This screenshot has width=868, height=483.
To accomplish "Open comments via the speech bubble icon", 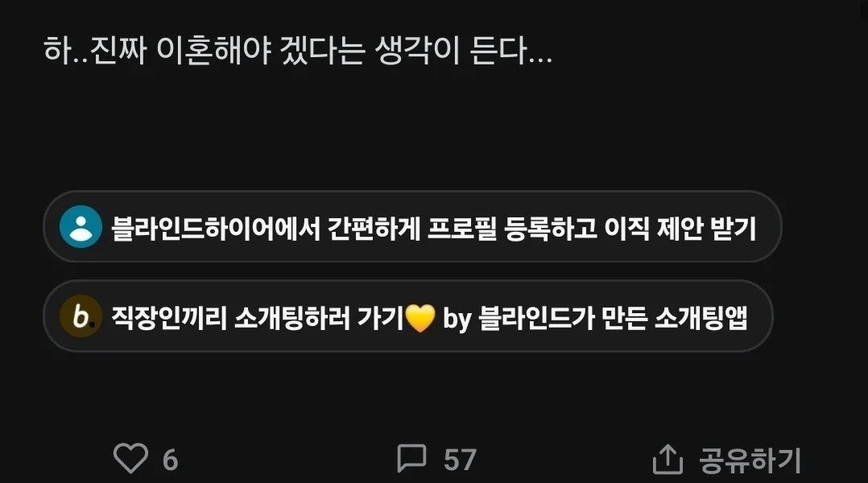I will point(411,458).
